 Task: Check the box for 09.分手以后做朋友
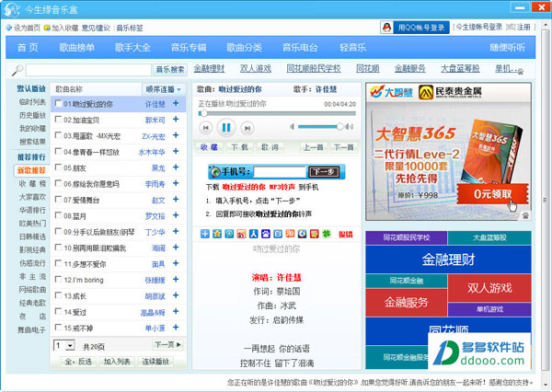point(59,231)
